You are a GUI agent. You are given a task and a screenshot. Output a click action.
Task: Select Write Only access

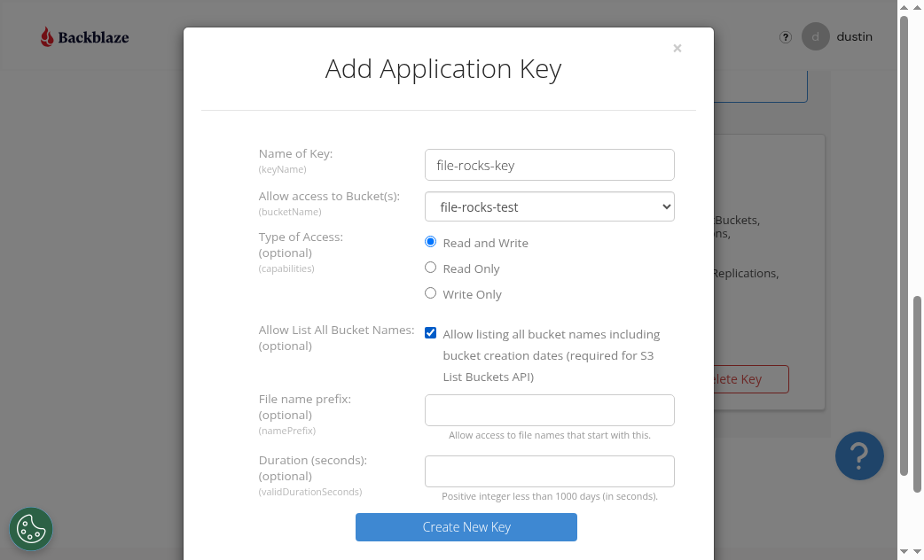[431, 293]
